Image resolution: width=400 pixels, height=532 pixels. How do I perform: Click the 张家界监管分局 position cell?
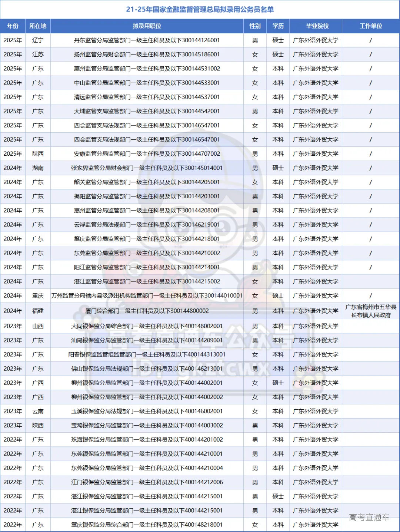147,168
